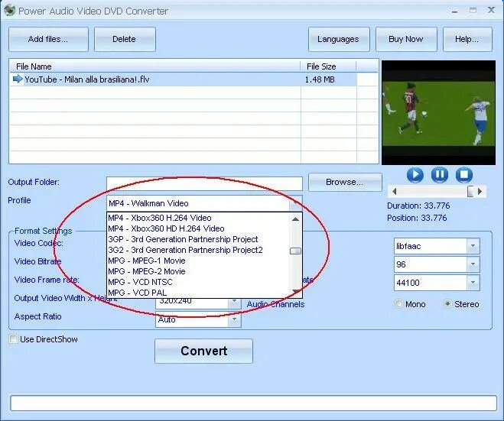
Task: Click scroll-down arrow in profile list
Action: pos(295,292)
